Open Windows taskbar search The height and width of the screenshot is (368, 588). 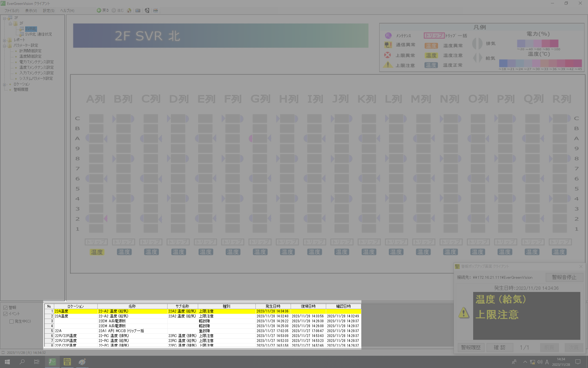pos(22,362)
